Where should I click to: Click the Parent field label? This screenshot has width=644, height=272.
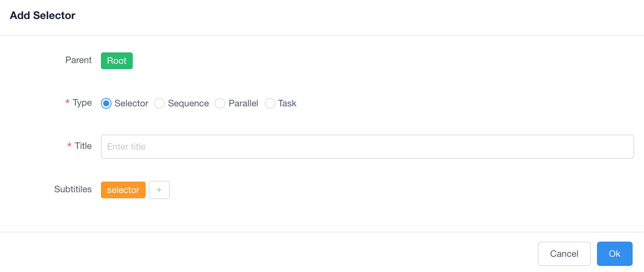point(79,60)
